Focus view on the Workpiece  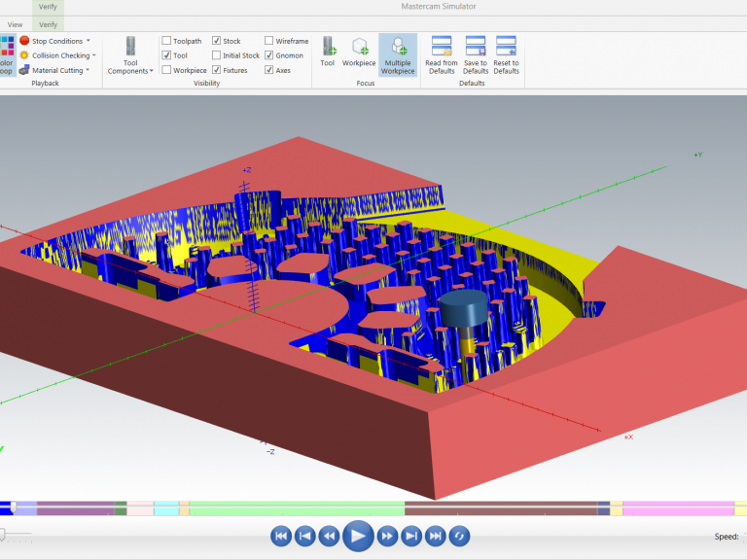tap(359, 52)
